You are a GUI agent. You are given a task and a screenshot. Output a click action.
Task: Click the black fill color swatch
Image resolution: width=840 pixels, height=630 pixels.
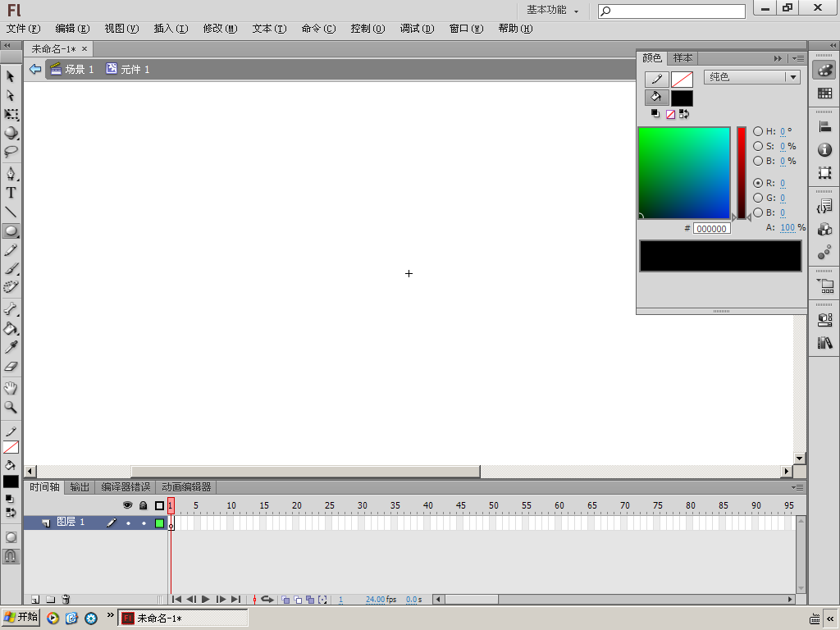pyautogui.click(x=682, y=98)
